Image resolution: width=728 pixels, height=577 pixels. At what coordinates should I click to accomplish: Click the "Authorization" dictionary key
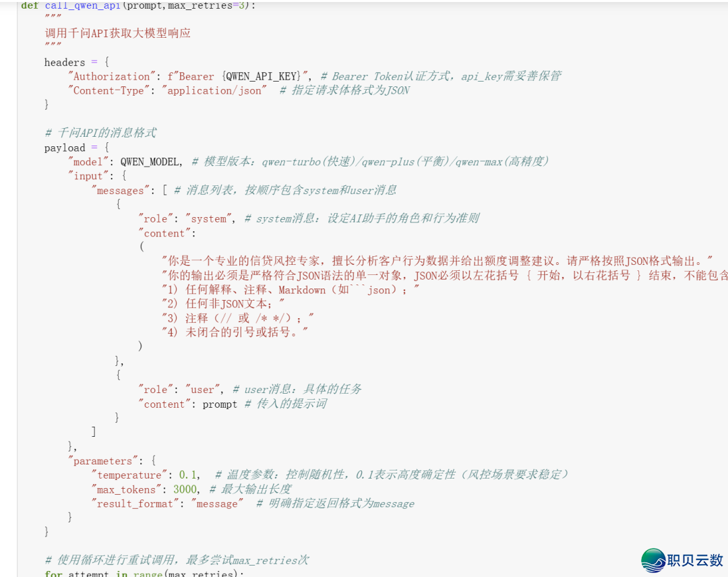pyautogui.click(x=111, y=76)
